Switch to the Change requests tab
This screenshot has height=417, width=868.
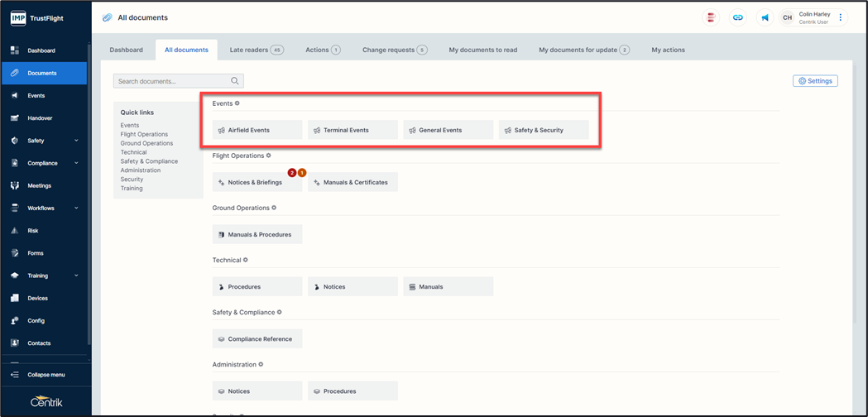click(x=394, y=50)
